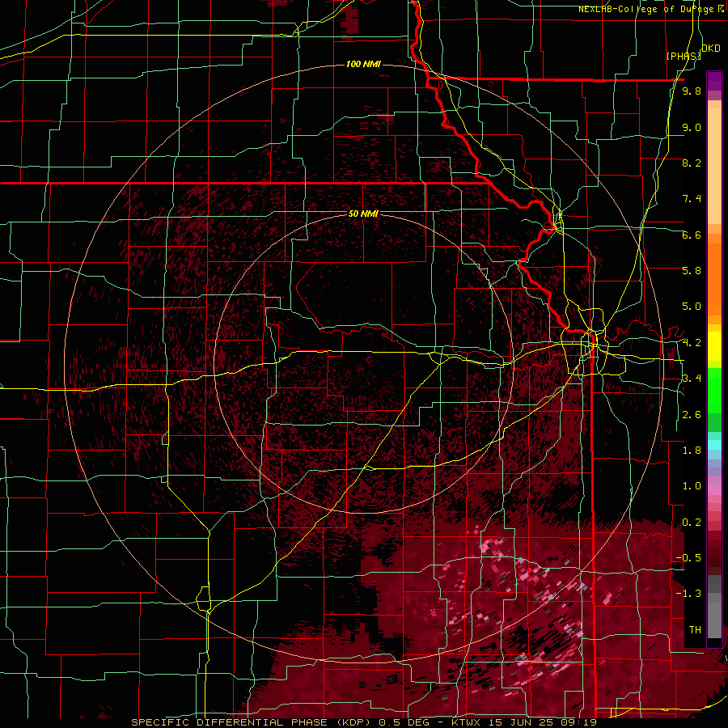Click the TH threshold label on the legend
The height and width of the screenshot is (728, 728).
[x=695, y=630]
